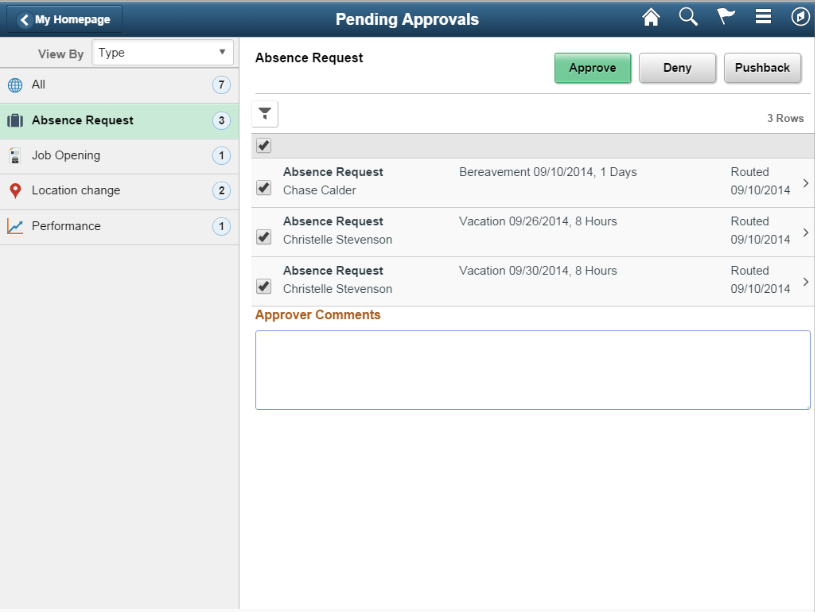Click the Notifications flag icon
Image resolution: width=815 pixels, height=612 pixels.
725,16
